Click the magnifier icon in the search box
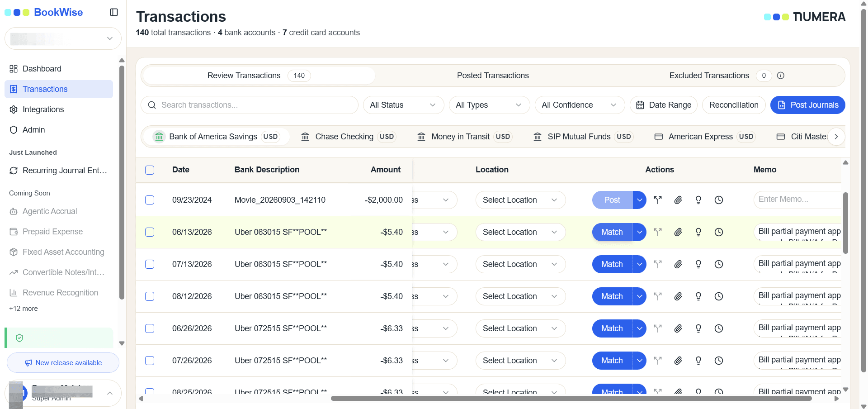The height and width of the screenshot is (409, 868). tap(152, 105)
